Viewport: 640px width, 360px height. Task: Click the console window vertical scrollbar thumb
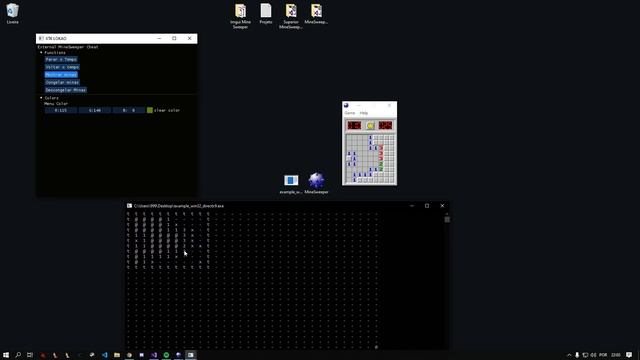click(447, 220)
